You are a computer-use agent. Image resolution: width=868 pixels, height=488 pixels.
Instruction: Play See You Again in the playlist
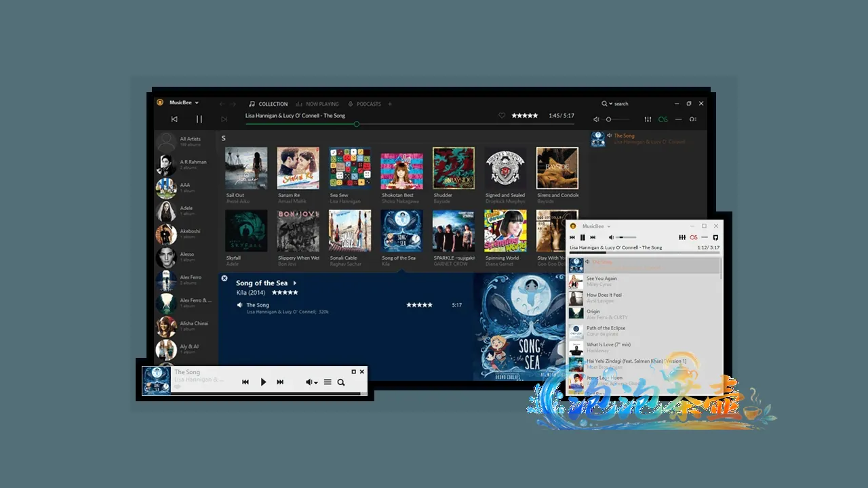(x=644, y=281)
